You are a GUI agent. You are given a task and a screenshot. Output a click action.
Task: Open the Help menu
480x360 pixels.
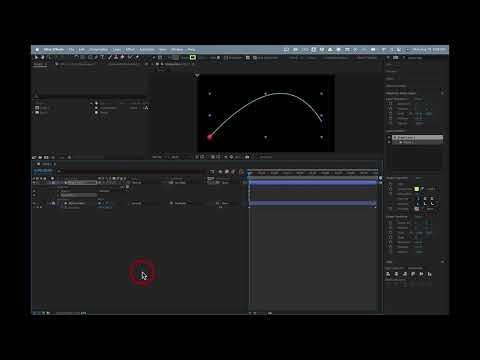point(191,49)
